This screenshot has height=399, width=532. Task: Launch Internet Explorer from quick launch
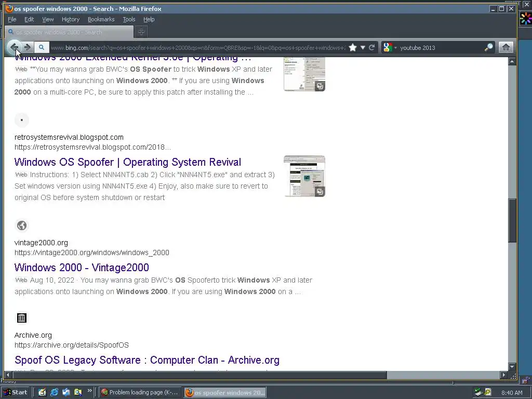(x=54, y=393)
